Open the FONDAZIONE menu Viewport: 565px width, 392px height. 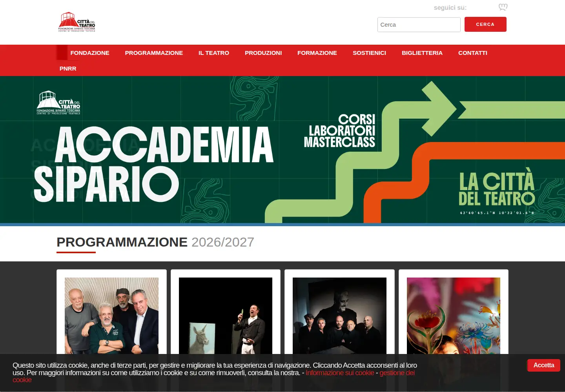[90, 53]
